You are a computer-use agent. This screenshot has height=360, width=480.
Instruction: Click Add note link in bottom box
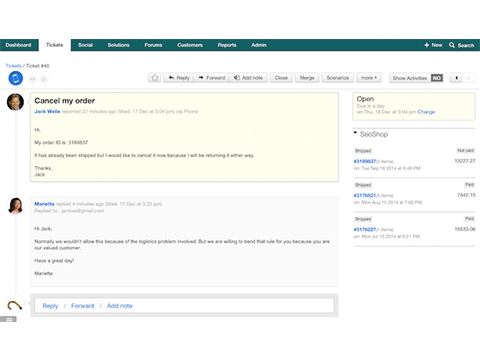pyautogui.click(x=119, y=306)
